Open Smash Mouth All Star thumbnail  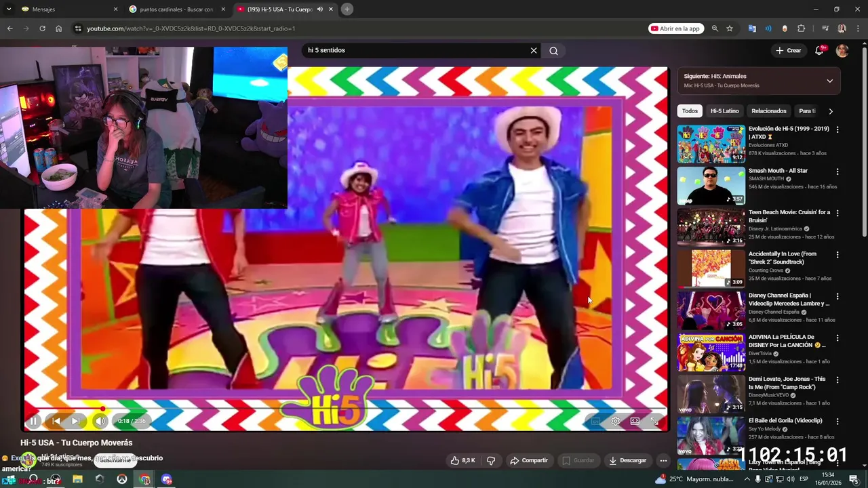pos(711,186)
